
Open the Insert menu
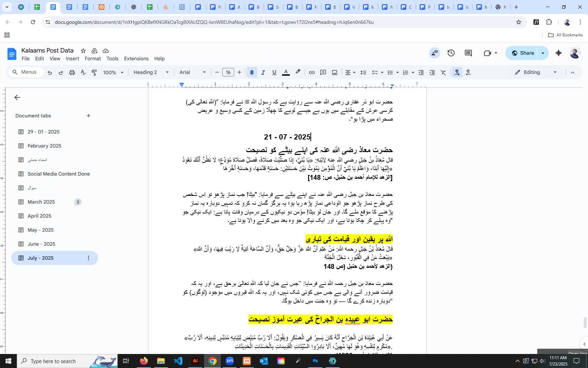pos(72,59)
